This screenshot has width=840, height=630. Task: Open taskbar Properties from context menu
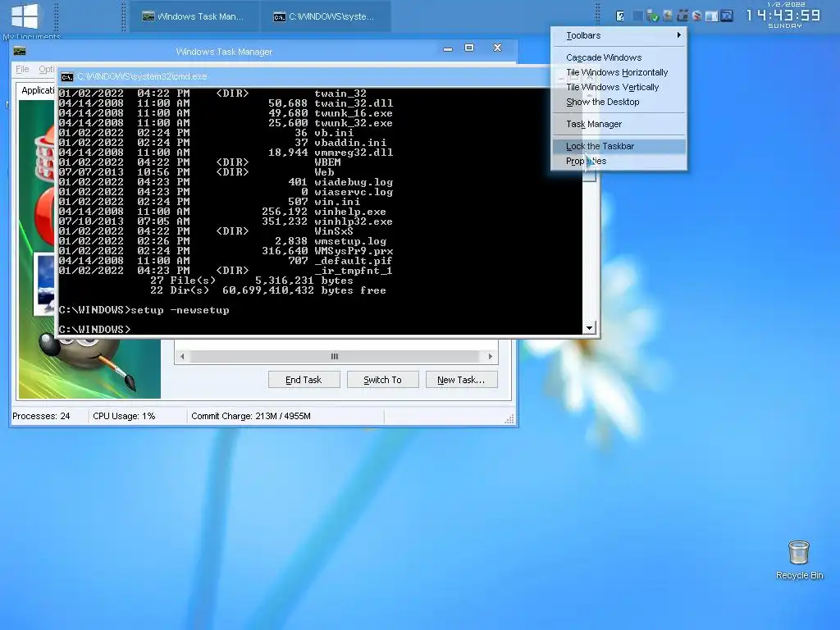[619, 161]
